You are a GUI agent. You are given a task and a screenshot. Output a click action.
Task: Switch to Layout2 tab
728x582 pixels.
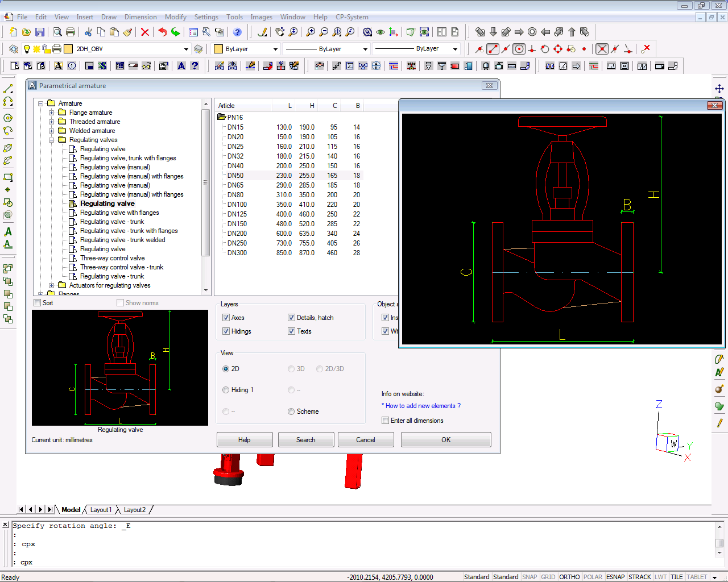(x=135, y=510)
